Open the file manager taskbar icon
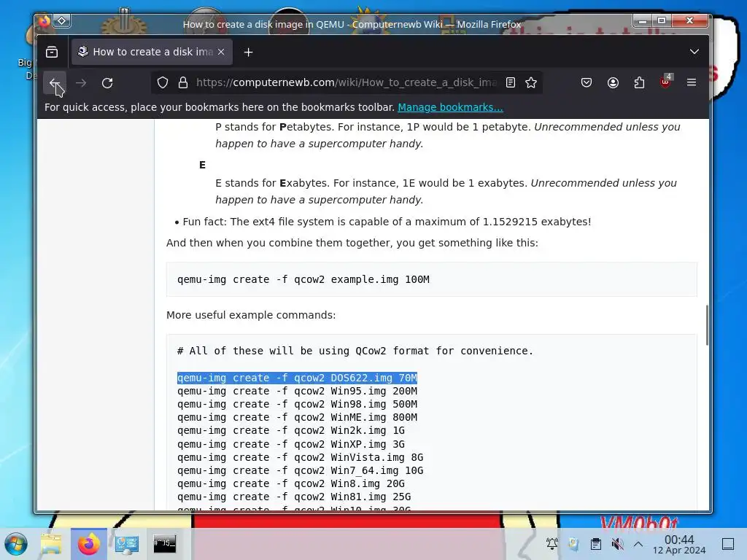 [52, 544]
